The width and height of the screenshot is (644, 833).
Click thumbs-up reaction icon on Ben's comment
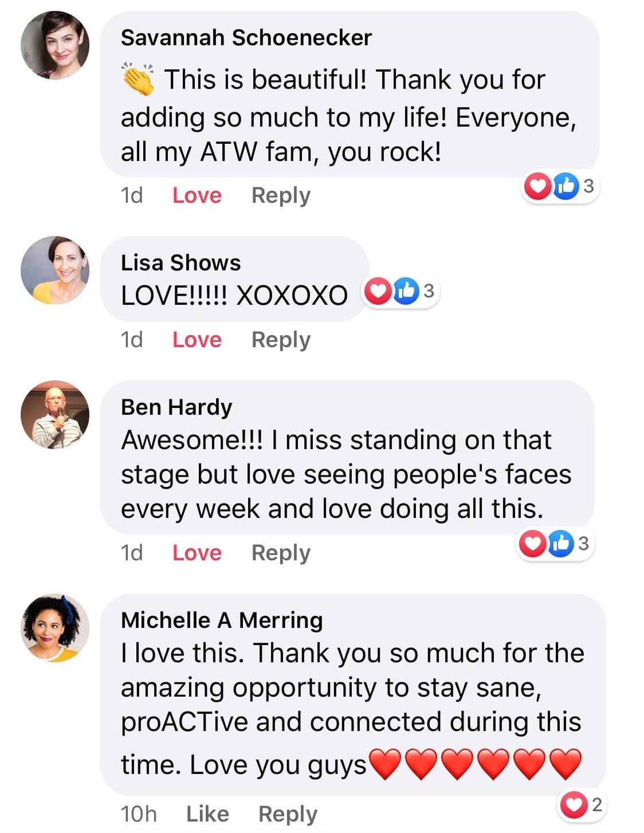(561, 543)
